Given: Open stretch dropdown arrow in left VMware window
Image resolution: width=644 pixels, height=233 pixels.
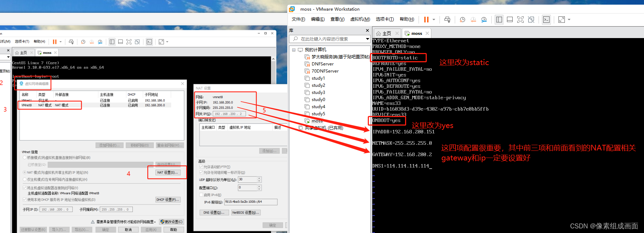Looking at the screenshot, I should [x=167, y=42].
